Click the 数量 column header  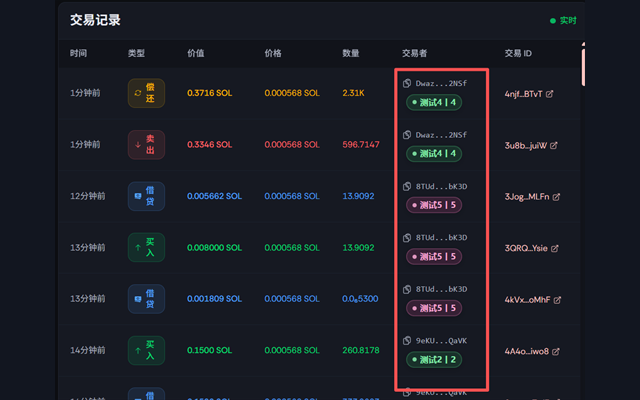(351, 53)
